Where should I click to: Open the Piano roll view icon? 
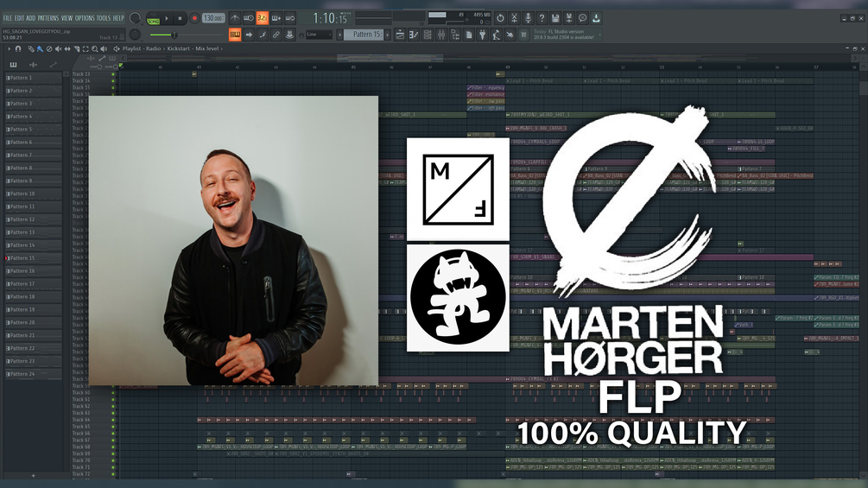coord(414,35)
